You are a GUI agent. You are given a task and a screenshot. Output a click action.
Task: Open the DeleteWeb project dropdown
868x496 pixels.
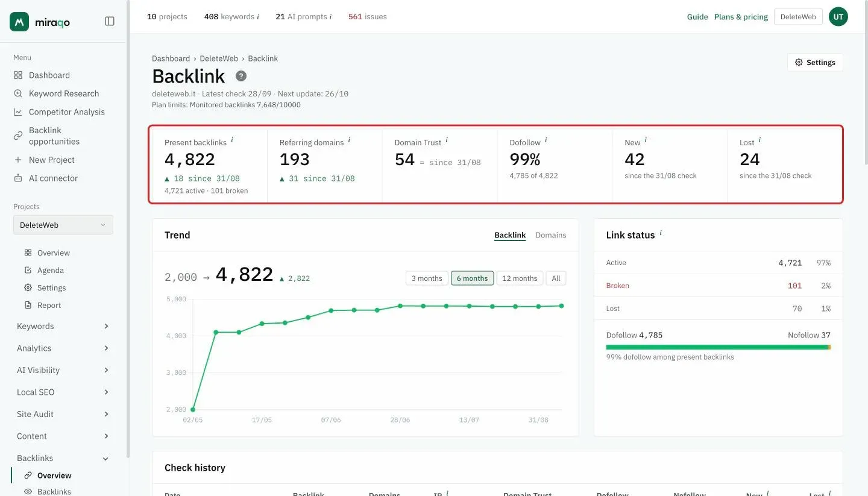pos(63,225)
